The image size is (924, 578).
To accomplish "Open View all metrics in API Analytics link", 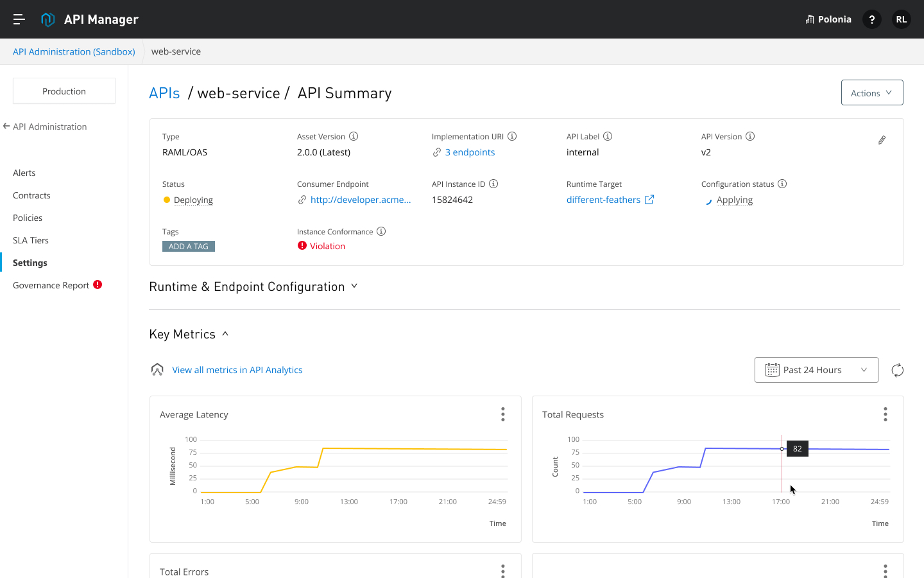I will pos(237,370).
